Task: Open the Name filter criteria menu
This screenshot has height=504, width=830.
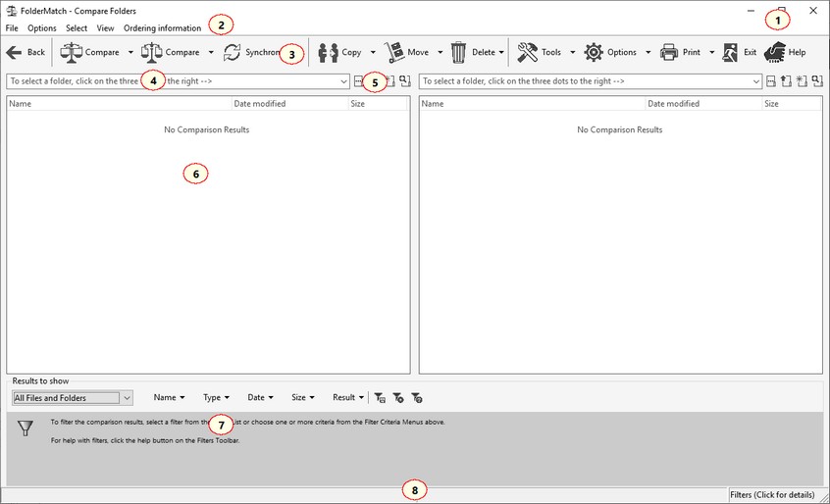Action: click(169, 397)
